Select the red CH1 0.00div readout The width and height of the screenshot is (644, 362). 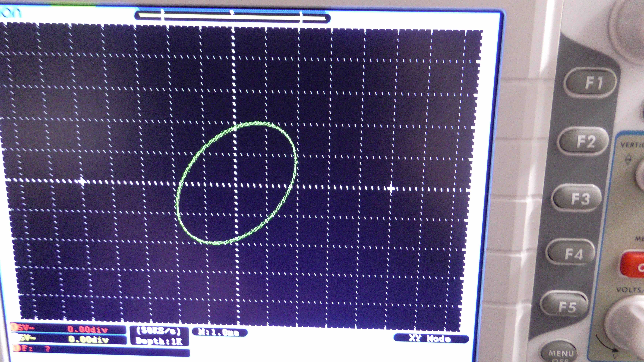88,330
